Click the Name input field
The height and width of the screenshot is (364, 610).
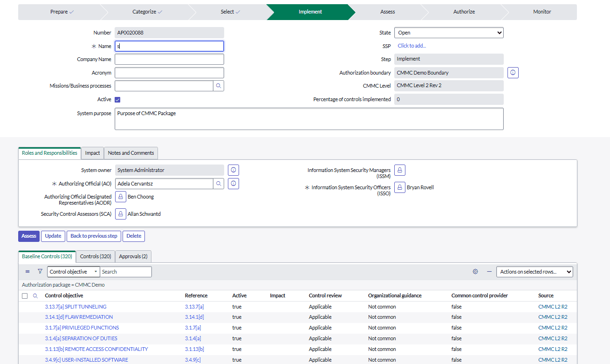coord(169,46)
